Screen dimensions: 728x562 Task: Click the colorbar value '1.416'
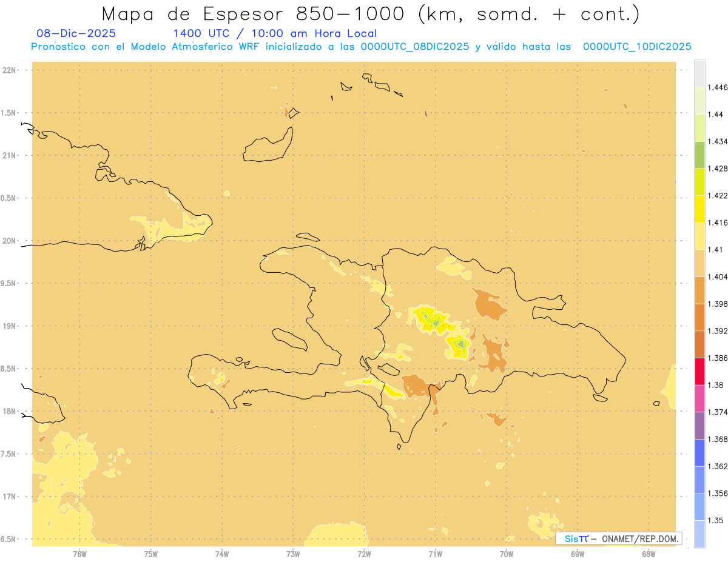point(718,222)
